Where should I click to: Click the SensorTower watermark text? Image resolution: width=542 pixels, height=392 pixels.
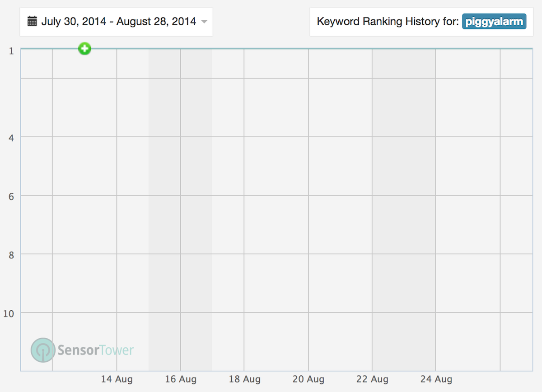coord(96,350)
